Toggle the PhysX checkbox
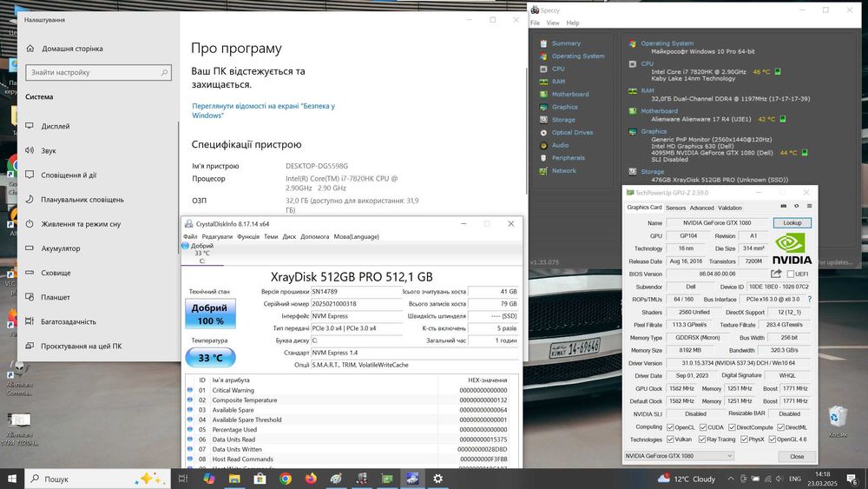868x489 pixels. [x=744, y=439]
